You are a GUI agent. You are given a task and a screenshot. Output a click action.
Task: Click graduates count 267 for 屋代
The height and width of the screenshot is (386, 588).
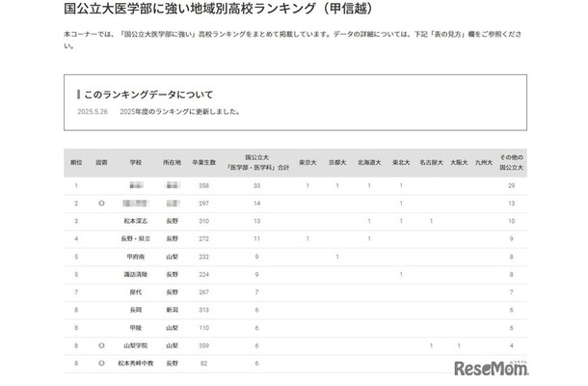[204, 292]
